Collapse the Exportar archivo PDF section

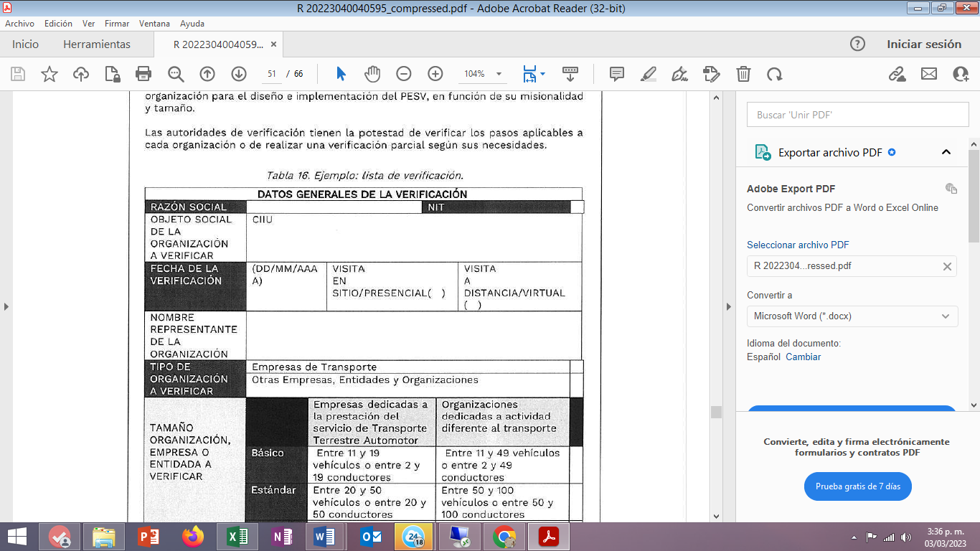[x=946, y=152]
